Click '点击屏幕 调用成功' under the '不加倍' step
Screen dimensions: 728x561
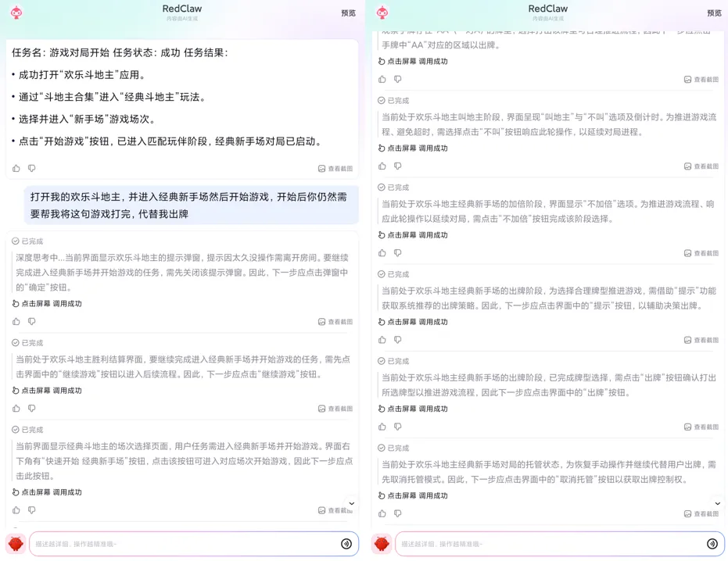click(x=413, y=235)
